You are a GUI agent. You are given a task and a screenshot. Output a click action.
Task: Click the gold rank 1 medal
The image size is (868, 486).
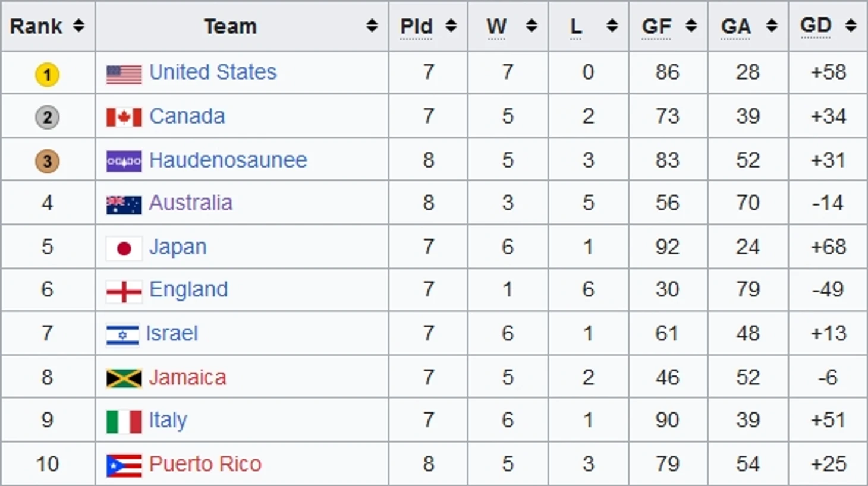[47, 74]
